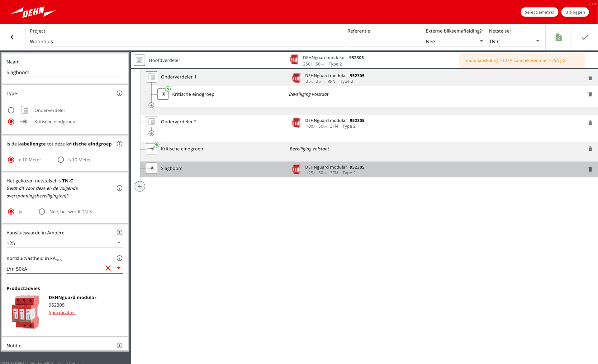Viewport: 598px width, 364px height.
Task: Click product number 952305 in Slagboom row
Action: coord(357,167)
